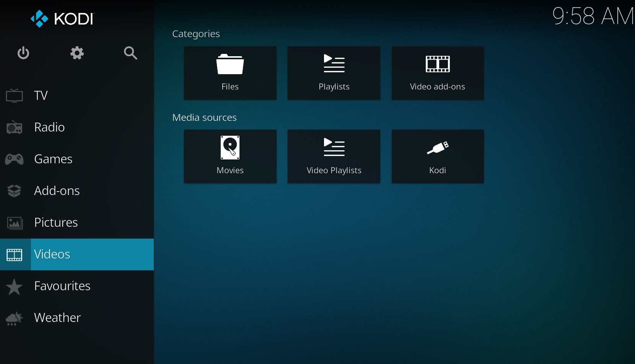Open Kodi settings gear icon
This screenshot has height=364, width=635.
(77, 53)
